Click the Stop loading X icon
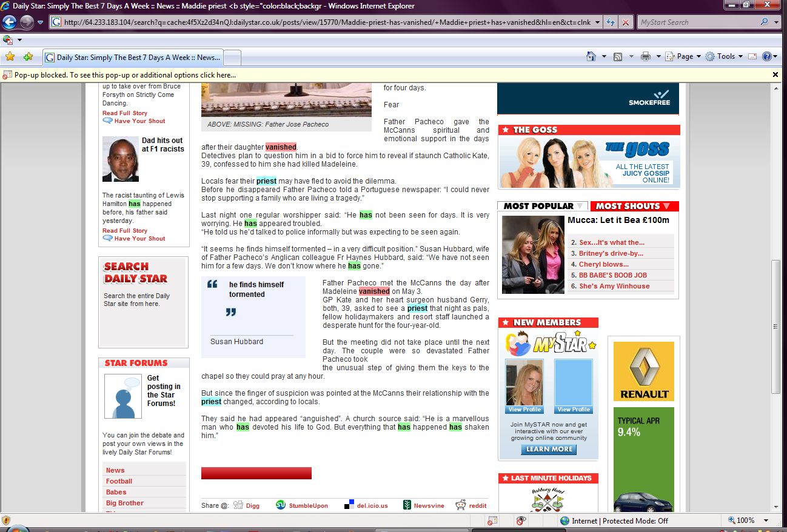 coord(625,22)
